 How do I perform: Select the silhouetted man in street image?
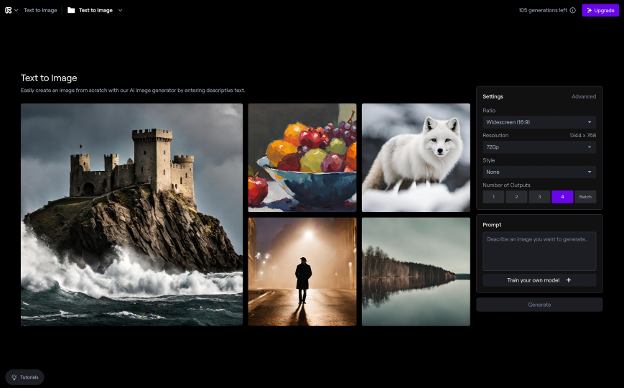click(302, 271)
